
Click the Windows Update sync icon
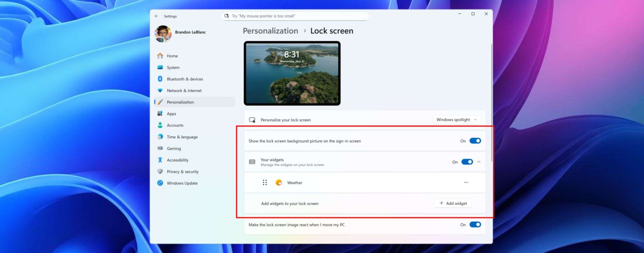(160, 183)
